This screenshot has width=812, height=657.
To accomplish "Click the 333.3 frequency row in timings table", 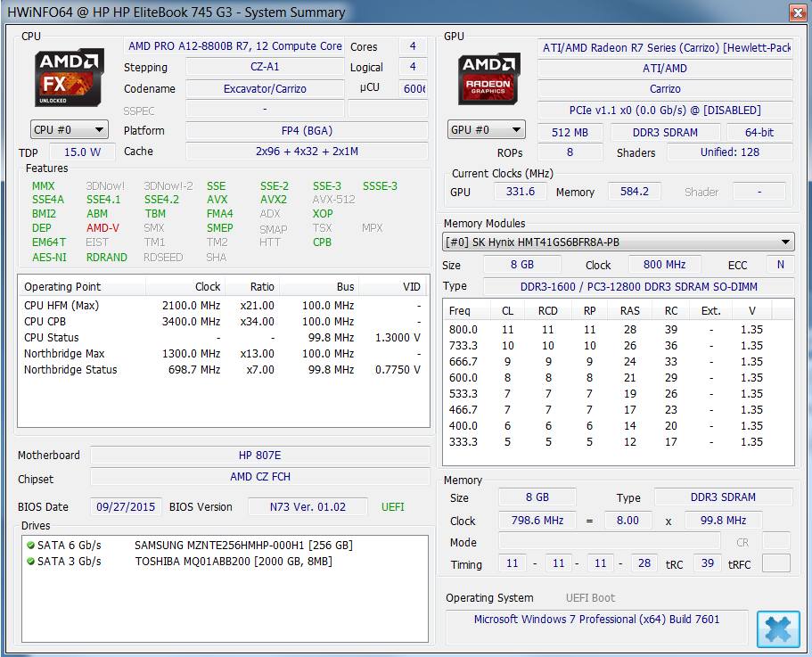I will click(619, 441).
